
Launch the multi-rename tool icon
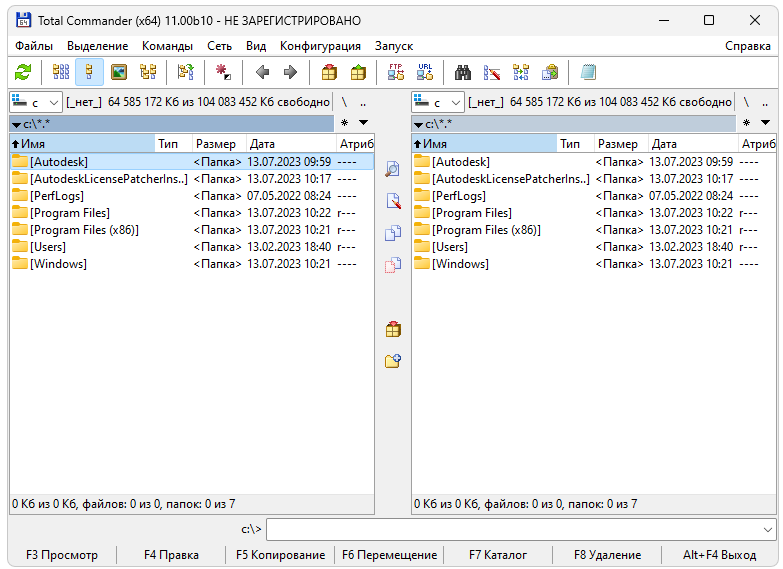(x=492, y=72)
